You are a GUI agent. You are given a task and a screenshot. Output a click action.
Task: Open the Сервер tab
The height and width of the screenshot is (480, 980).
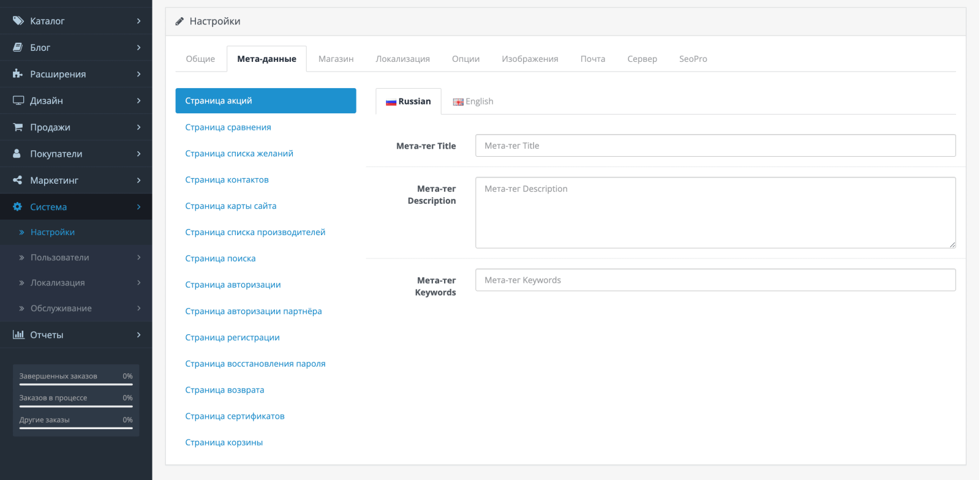coord(642,59)
